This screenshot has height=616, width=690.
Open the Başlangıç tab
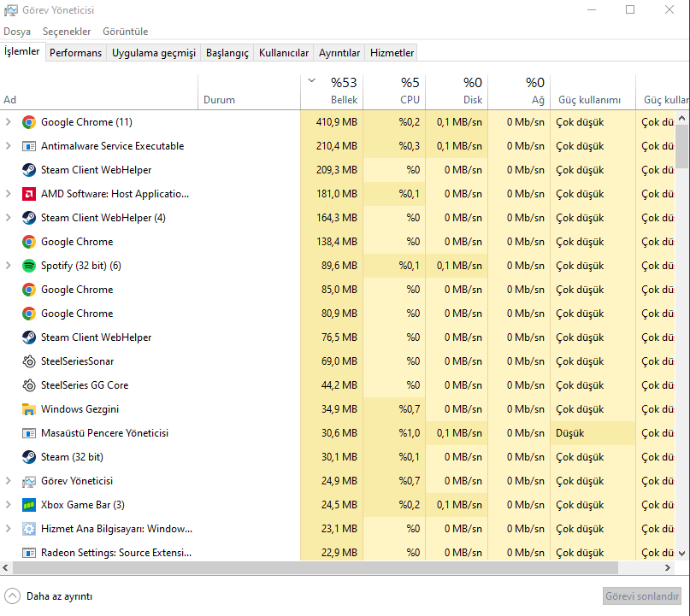(227, 53)
